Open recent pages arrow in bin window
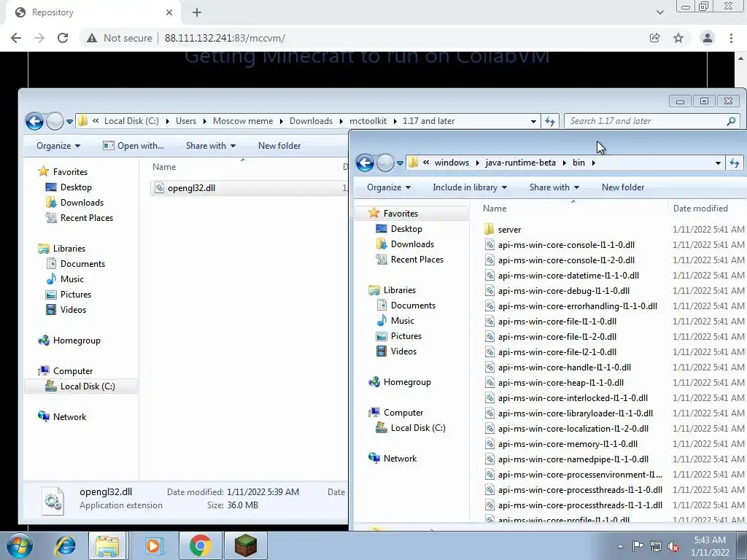This screenshot has width=747, height=560. click(x=400, y=163)
